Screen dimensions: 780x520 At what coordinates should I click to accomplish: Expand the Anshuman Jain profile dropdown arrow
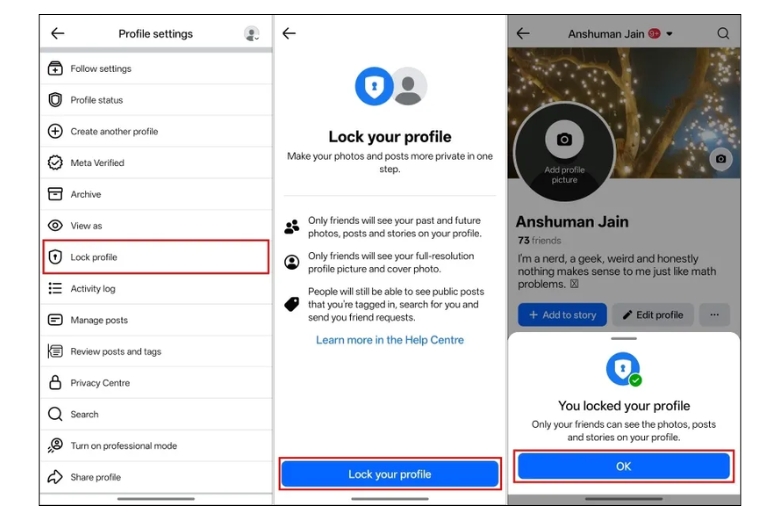(x=670, y=34)
